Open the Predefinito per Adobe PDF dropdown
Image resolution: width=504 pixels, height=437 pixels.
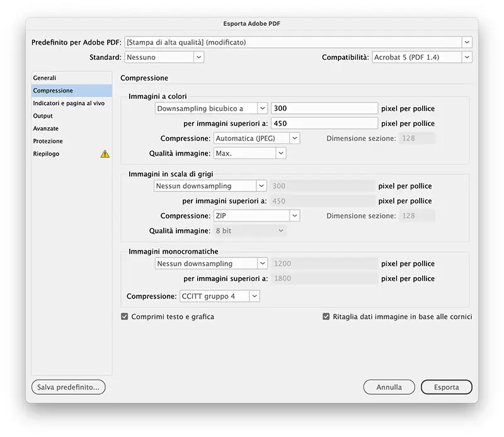(298, 42)
